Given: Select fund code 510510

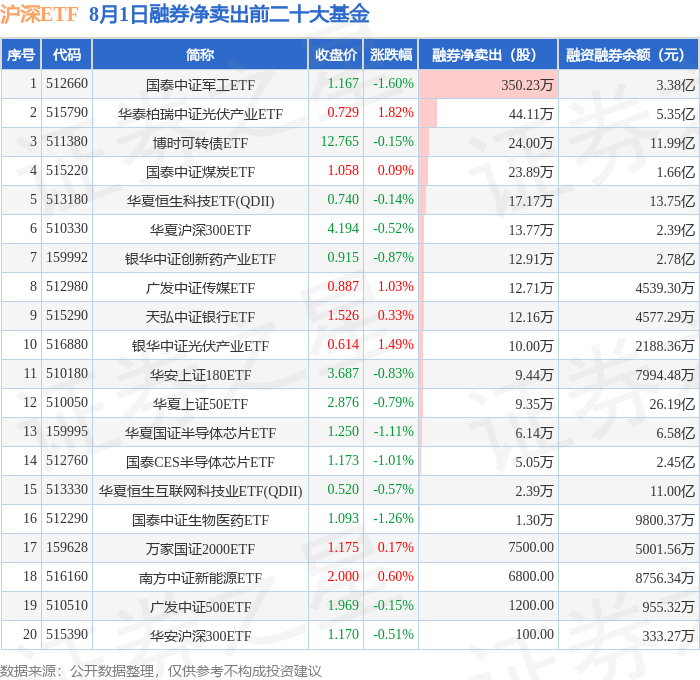Looking at the screenshot, I should click(x=67, y=606).
